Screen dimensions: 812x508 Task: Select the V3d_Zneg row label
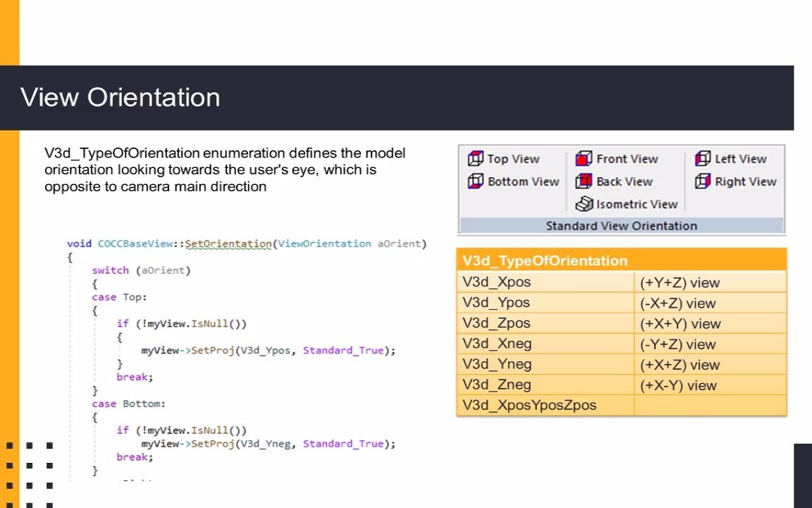click(497, 385)
